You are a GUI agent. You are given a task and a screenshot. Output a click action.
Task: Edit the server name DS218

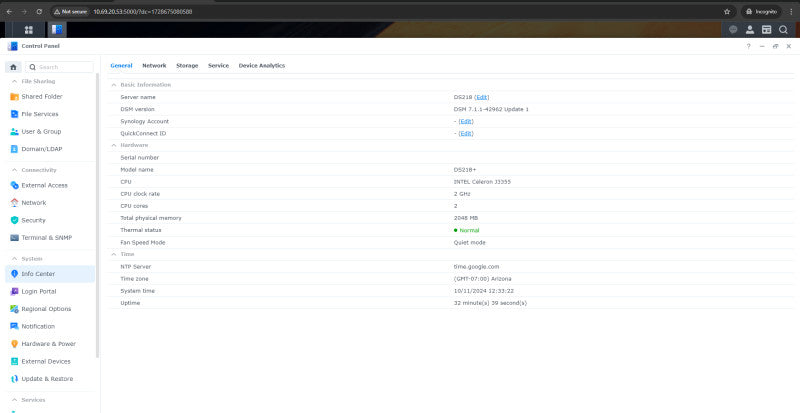[482, 97]
